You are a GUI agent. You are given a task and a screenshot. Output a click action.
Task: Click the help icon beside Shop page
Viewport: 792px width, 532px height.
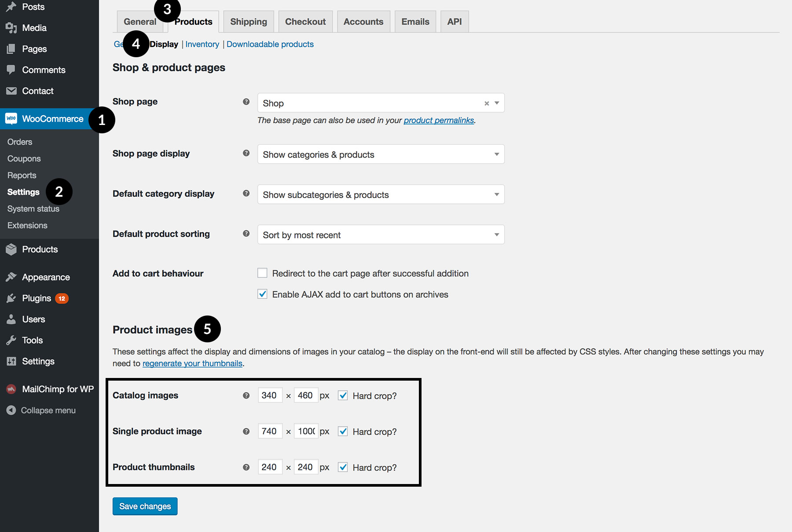[246, 102]
